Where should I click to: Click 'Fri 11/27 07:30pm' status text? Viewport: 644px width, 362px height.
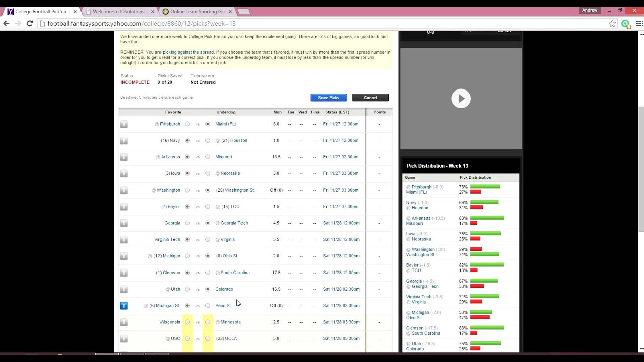click(x=341, y=207)
